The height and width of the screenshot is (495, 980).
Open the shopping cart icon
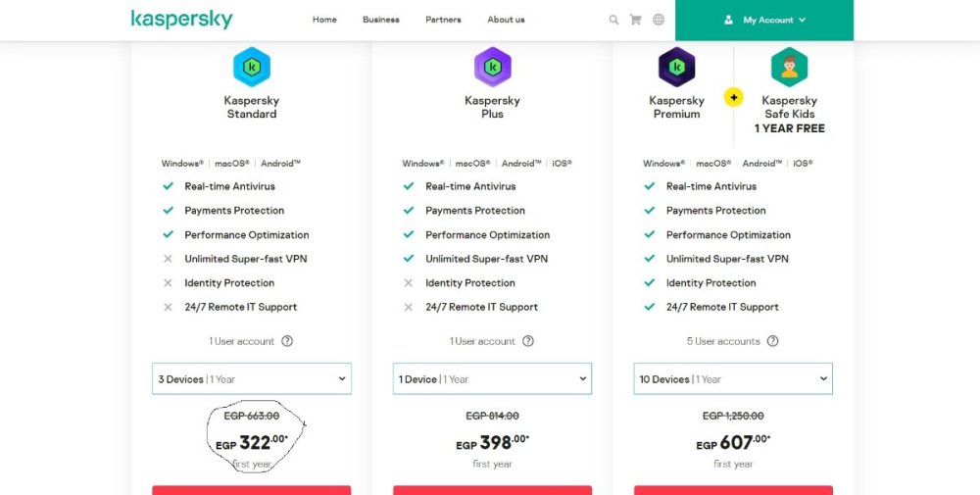636,20
